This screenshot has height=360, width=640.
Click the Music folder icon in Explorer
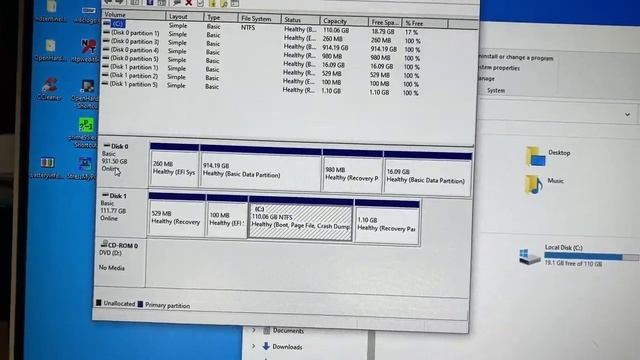click(x=534, y=184)
